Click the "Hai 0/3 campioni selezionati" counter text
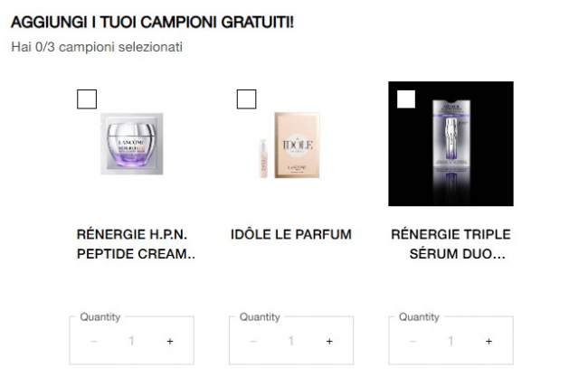The width and height of the screenshot is (588, 386). (97, 47)
